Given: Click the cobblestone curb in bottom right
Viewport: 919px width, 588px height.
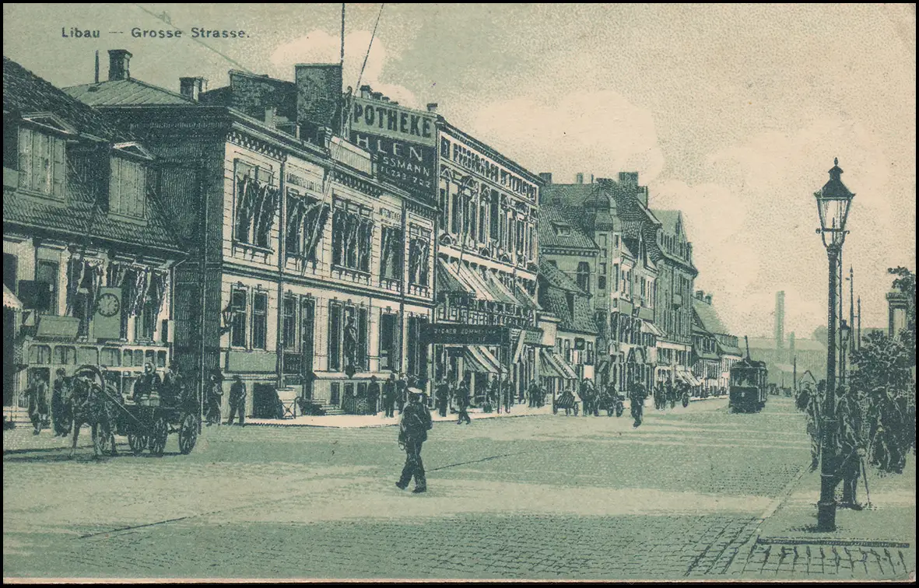Looking at the screenshot, I should point(825,558).
